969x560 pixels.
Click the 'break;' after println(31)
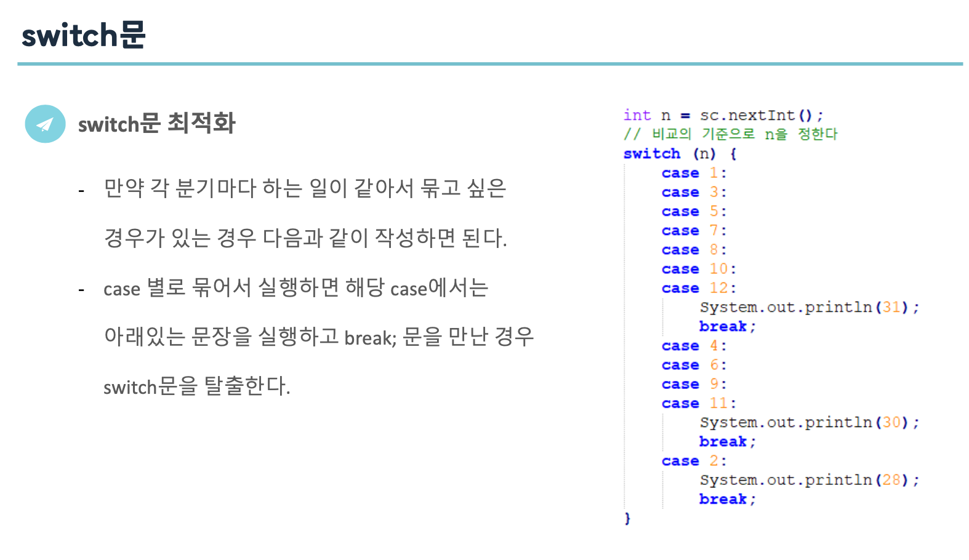pos(727,326)
